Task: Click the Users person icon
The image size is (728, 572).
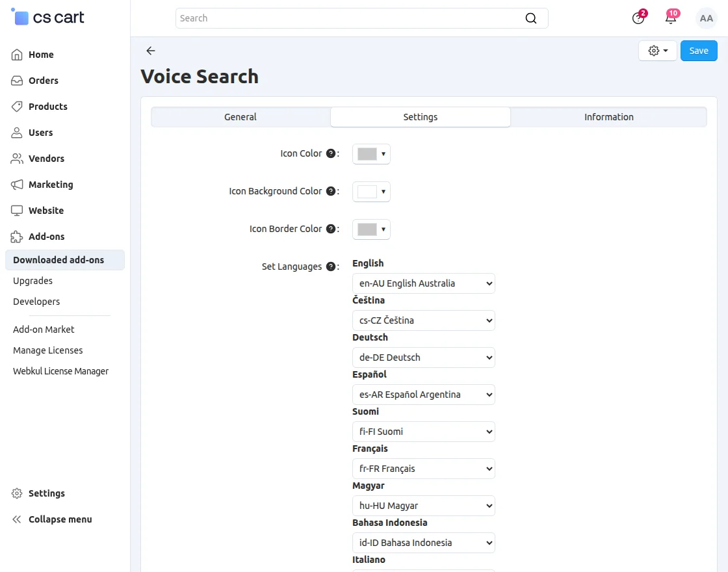Action: (x=17, y=133)
